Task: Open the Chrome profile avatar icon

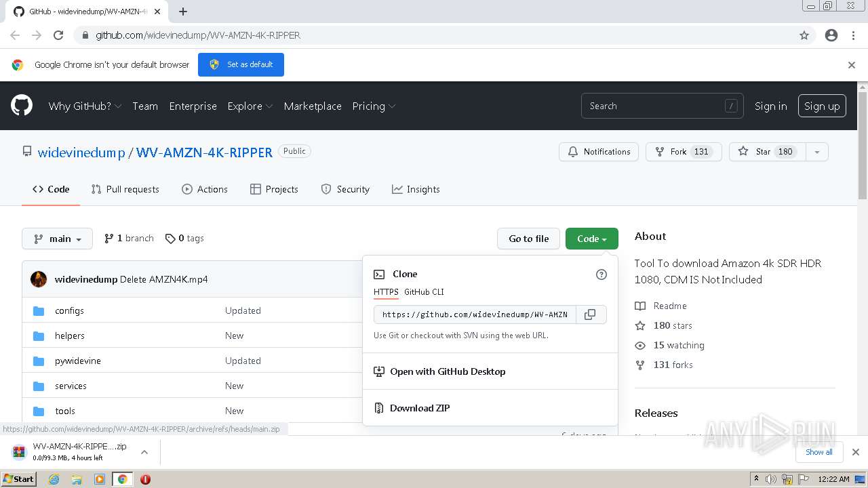Action: 831,35
